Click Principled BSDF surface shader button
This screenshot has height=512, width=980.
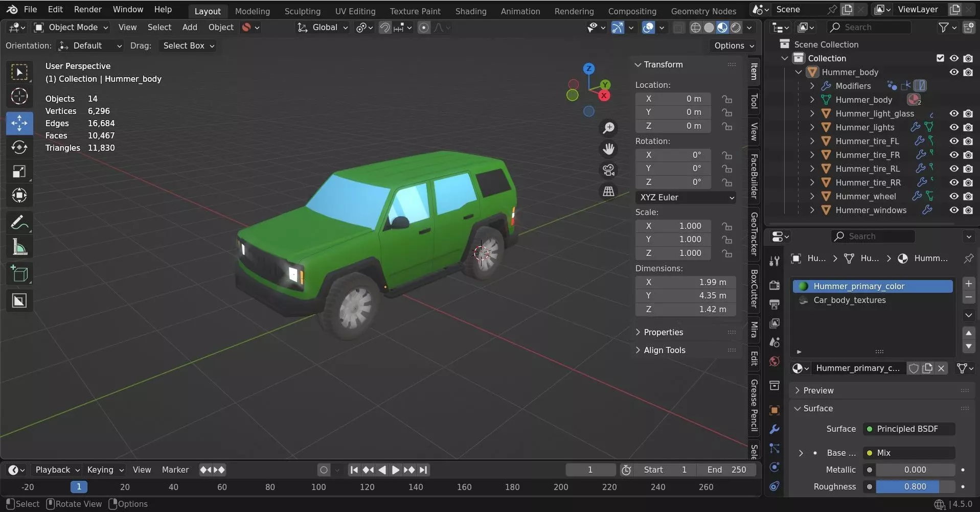[908, 429]
